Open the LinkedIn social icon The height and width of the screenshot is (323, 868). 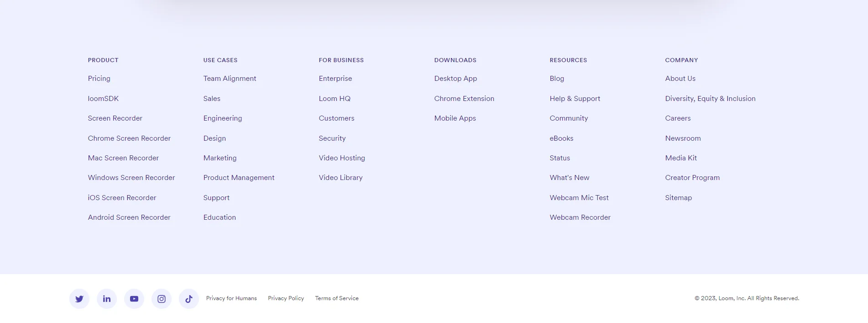pyautogui.click(x=107, y=299)
